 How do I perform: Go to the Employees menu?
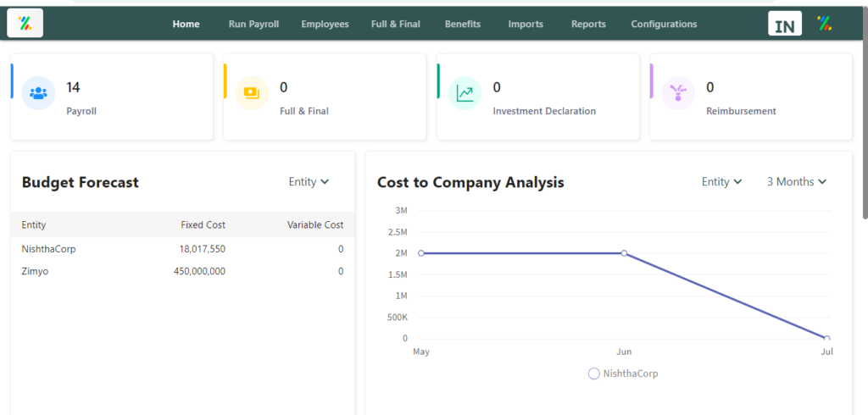click(325, 24)
